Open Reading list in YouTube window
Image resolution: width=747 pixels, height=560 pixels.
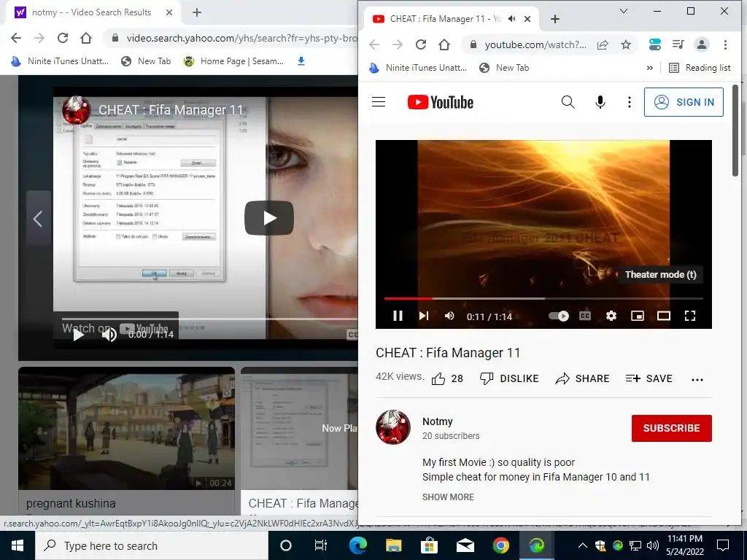click(x=700, y=68)
